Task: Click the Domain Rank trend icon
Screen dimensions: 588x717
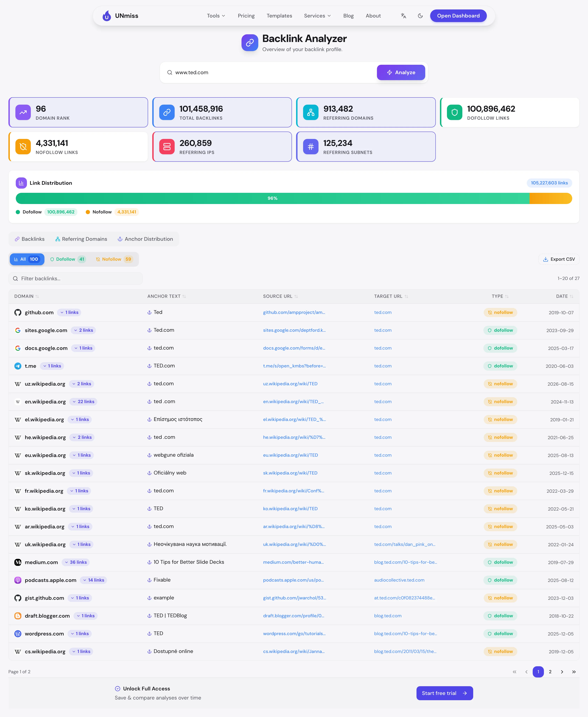Action: point(23,113)
